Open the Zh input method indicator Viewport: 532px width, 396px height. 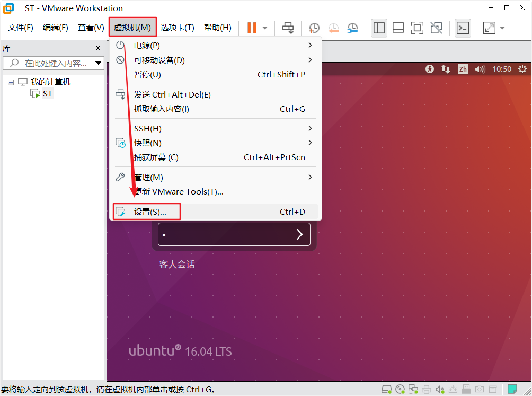[x=463, y=69]
